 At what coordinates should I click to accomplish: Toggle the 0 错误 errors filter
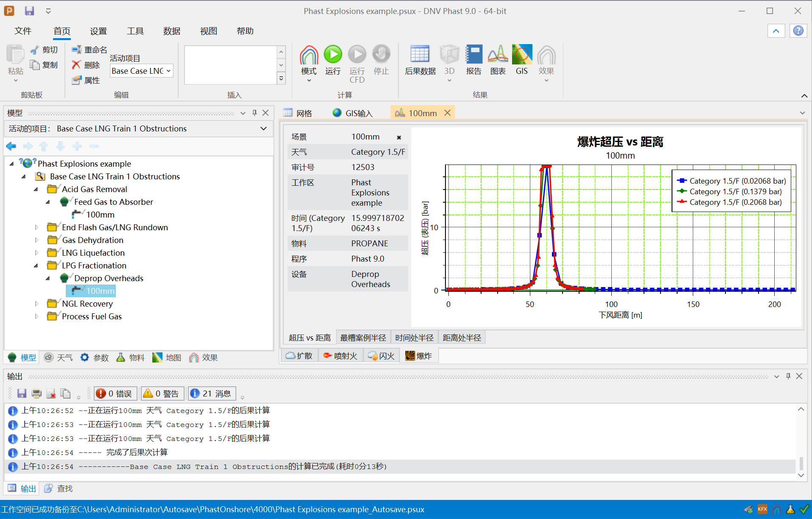pyautogui.click(x=115, y=393)
